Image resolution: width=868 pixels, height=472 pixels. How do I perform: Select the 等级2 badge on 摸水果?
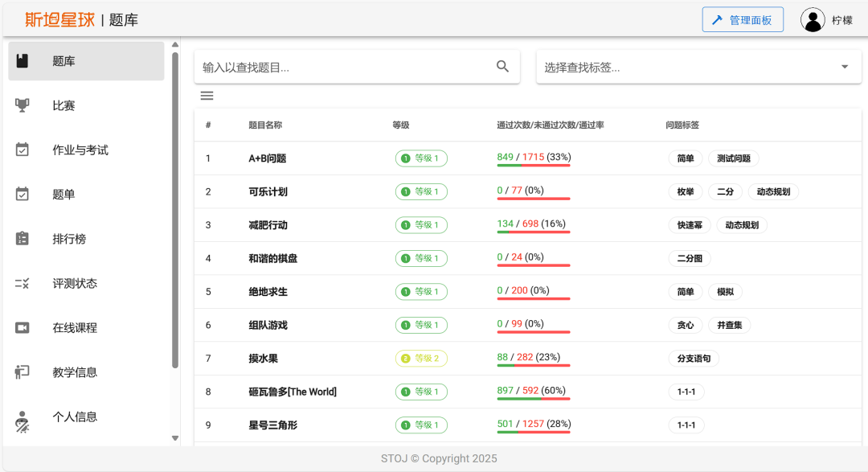[x=420, y=358]
